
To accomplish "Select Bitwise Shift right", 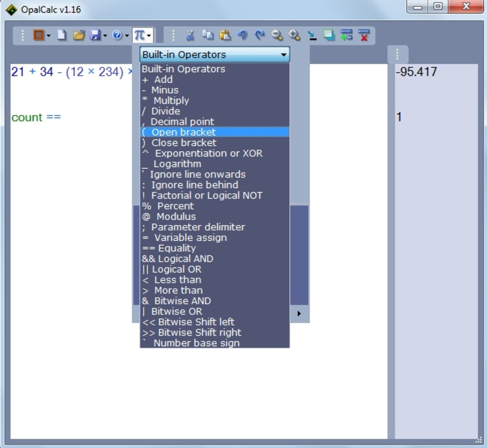I will point(215,333).
